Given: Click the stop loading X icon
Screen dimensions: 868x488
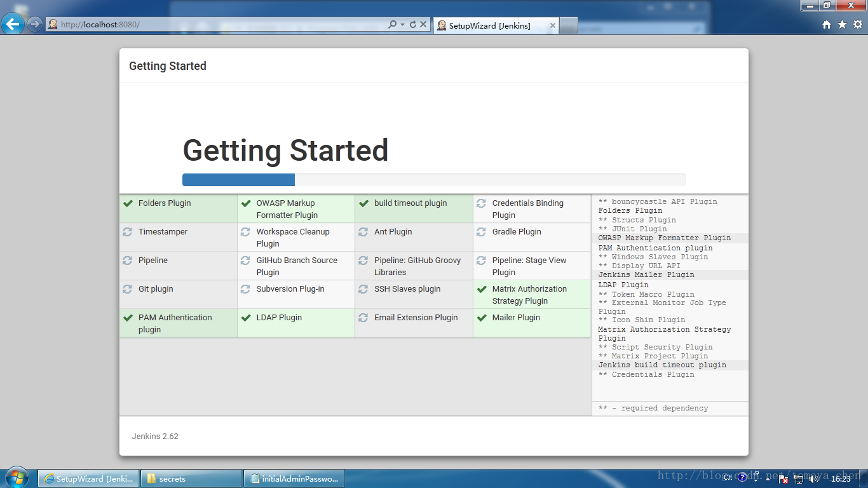Looking at the screenshot, I should coord(423,25).
